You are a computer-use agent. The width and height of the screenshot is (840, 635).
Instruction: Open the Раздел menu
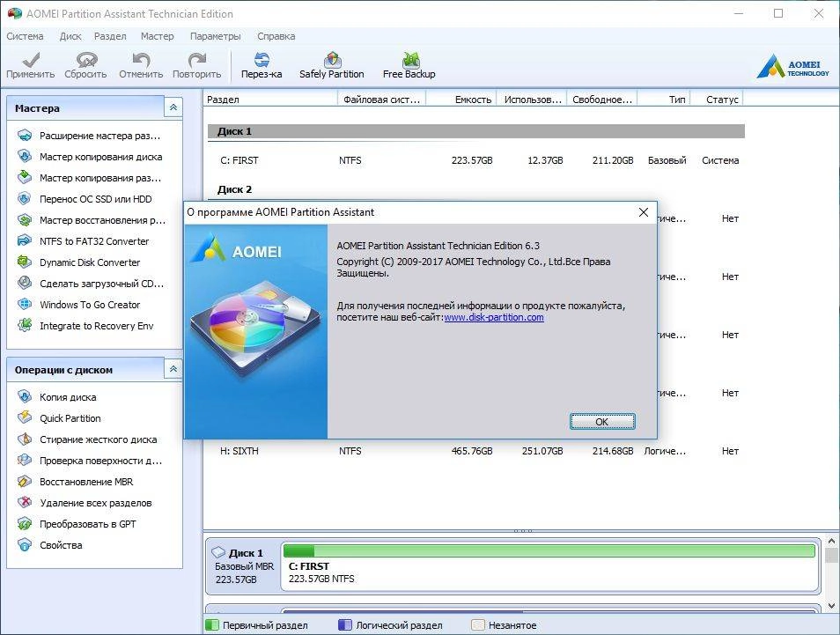pos(110,36)
